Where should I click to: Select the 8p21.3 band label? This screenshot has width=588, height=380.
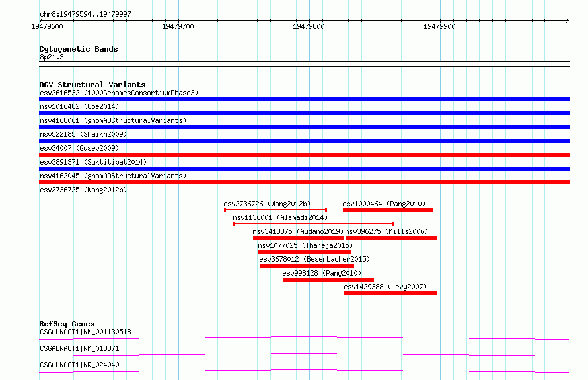52,57
